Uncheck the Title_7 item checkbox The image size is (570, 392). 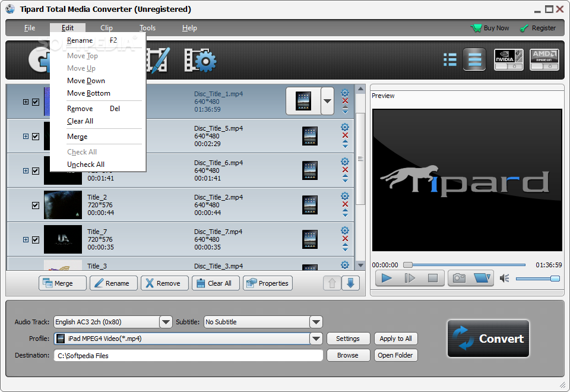point(36,239)
